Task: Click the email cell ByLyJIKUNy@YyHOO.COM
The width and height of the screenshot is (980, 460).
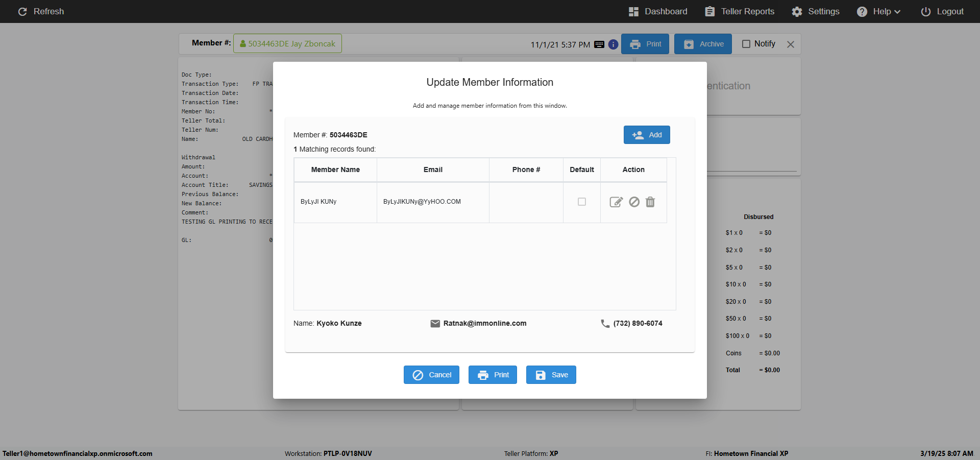Action: (x=433, y=202)
